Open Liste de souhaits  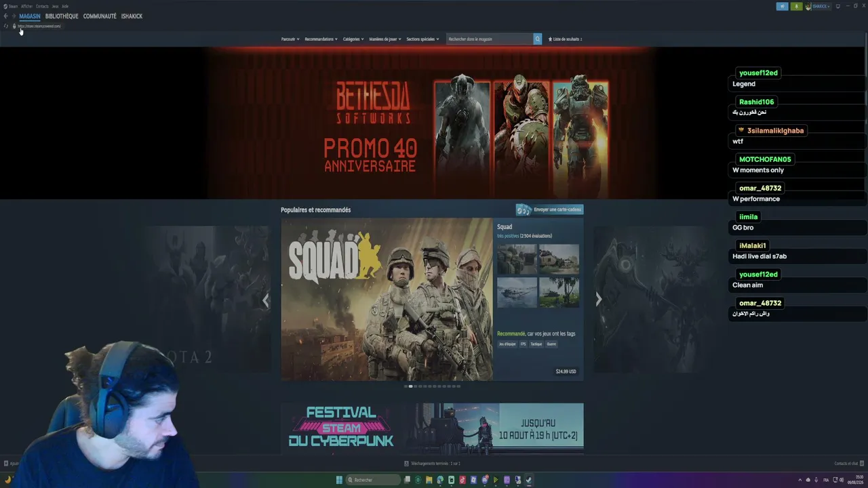[565, 39]
